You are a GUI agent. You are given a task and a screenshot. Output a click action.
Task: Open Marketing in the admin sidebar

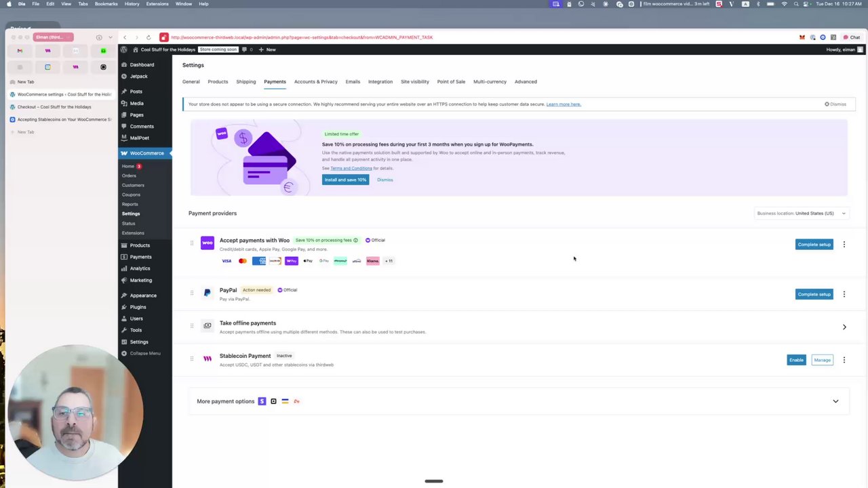140,280
